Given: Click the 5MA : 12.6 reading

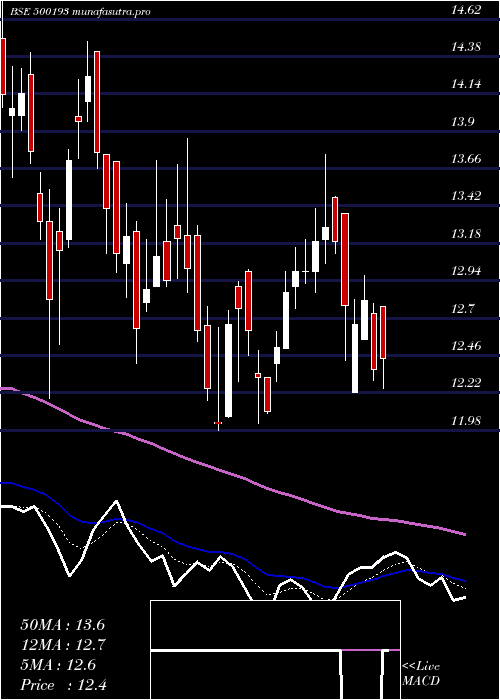Looking at the screenshot, I should pyautogui.click(x=58, y=665).
